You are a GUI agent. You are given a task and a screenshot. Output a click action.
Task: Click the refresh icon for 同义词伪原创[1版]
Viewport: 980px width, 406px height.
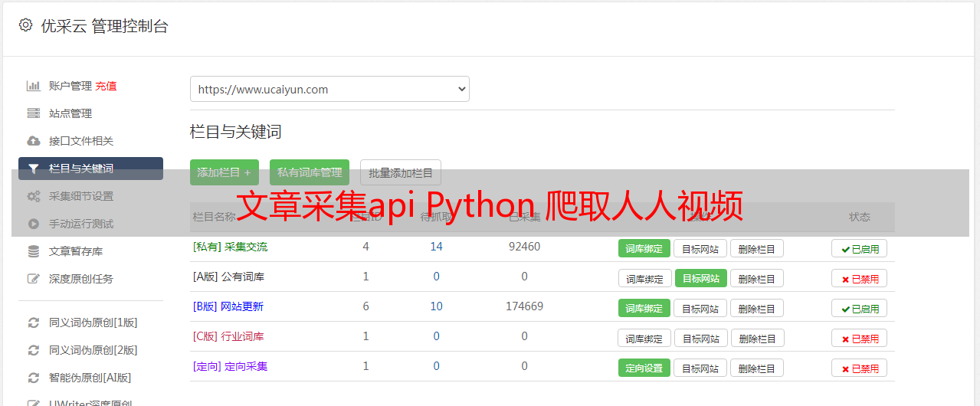[x=33, y=323]
